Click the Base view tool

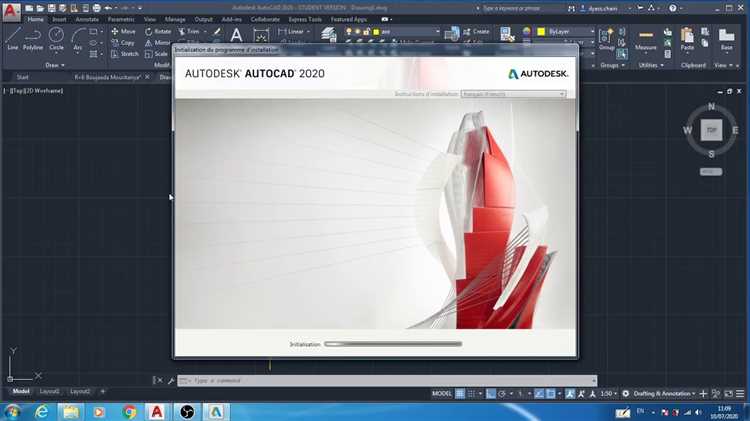(727, 39)
